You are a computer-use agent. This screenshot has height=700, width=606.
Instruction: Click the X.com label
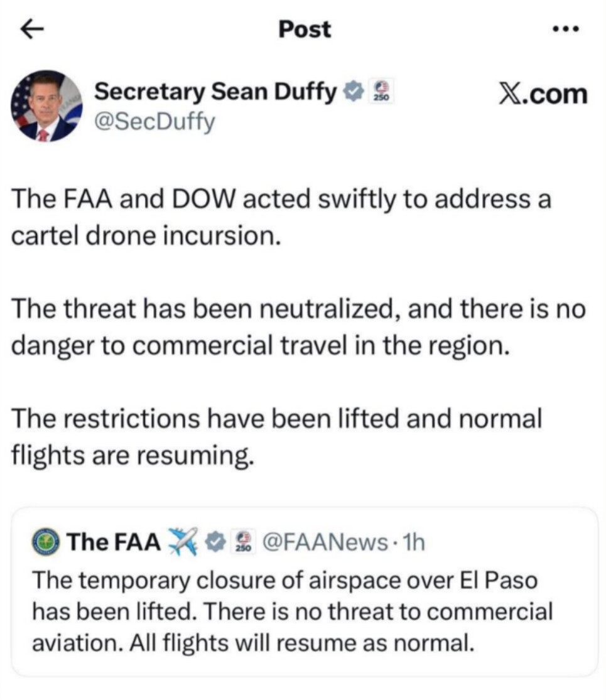click(x=542, y=94)
